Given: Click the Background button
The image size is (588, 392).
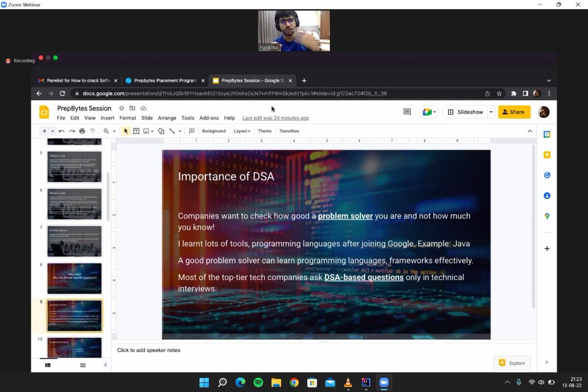Looking at the screenshot, I should (x=214, y=131).
